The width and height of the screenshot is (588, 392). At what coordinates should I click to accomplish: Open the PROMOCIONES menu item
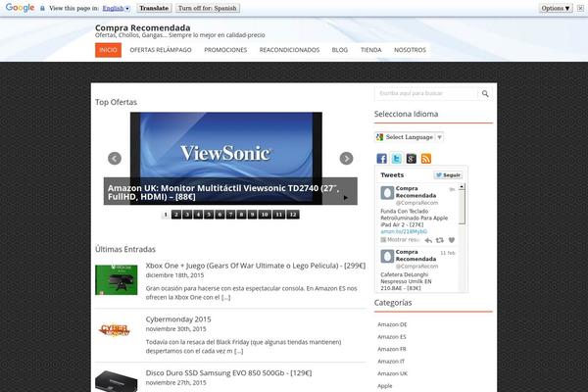(x=225, y=50)
